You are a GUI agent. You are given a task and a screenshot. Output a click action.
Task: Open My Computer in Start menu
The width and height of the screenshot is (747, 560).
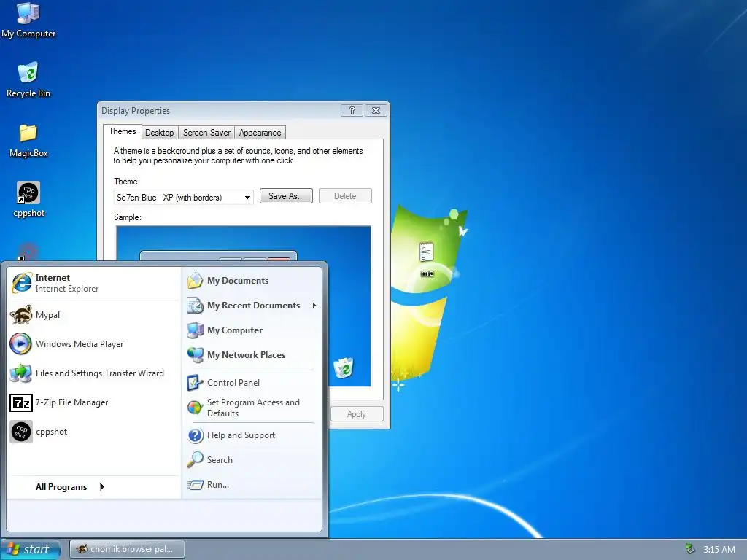click(252, 330)
